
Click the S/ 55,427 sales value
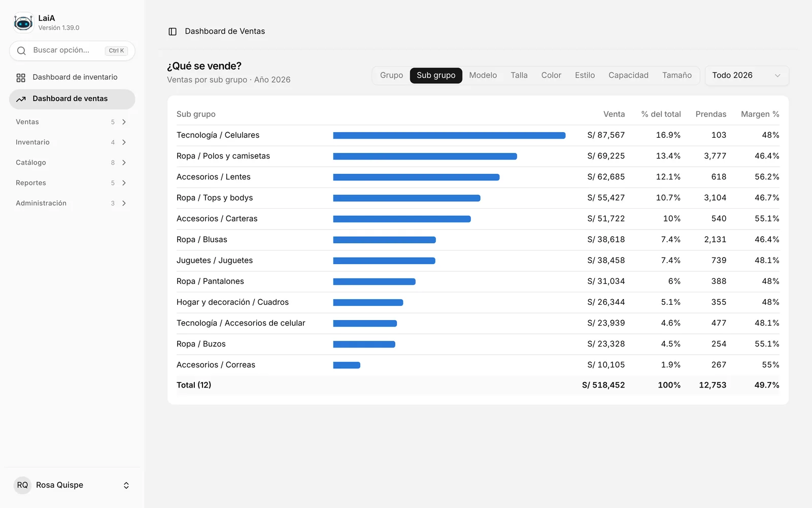point(606,198)
